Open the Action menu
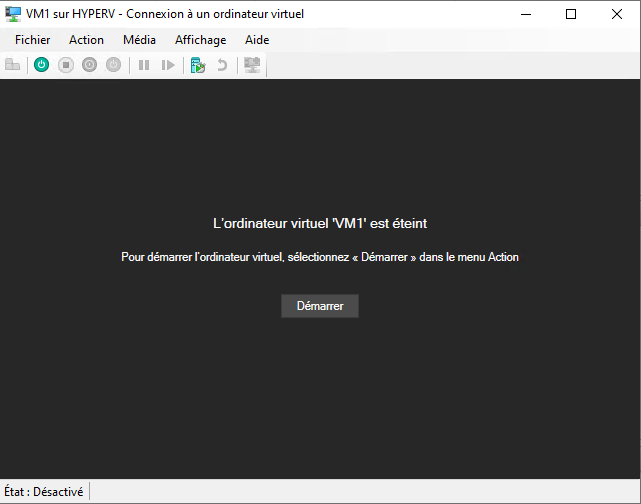The width and height of the screenshot is (641, 504). 86,40
